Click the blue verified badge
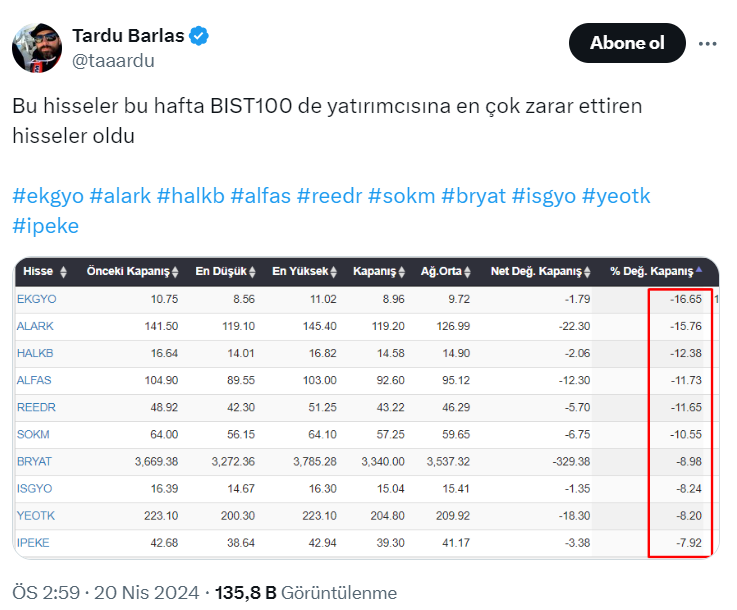This screenshot has height=610, width=737. click(x=199, y=36)
